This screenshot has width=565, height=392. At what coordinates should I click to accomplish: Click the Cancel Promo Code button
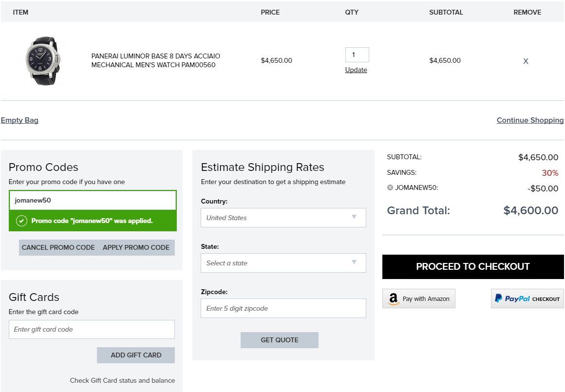tap(58, 247)
